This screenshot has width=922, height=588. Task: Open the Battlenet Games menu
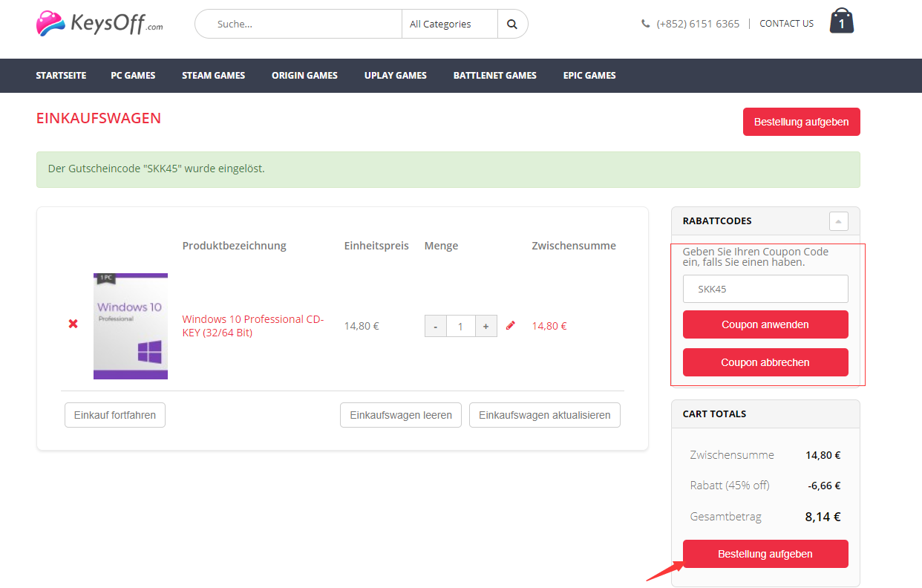pos(495,76)
